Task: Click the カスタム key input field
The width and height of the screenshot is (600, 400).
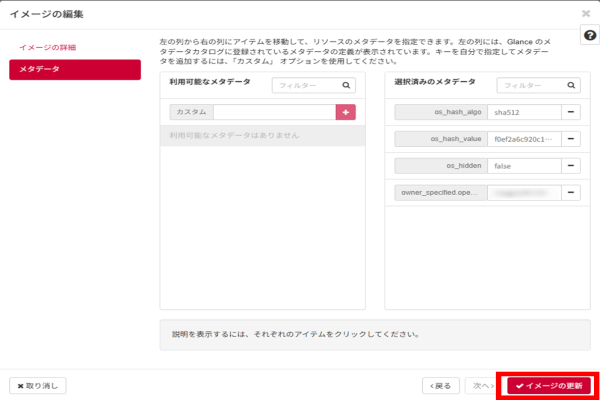Action: [x=274, y=113]
